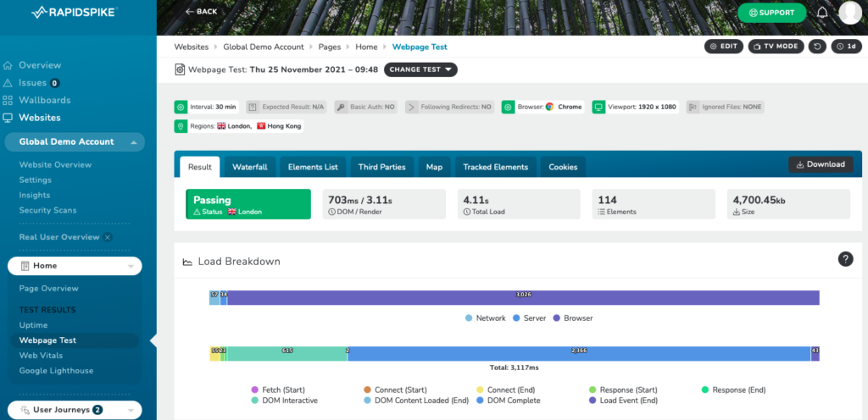Image resolution: width=868 pixels, height=420 pixels.
Task: Open Website Overview
Action: click(55, 164)
